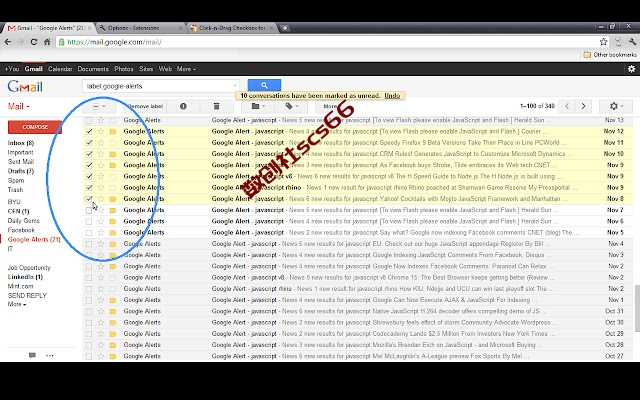Open the select-all checkbox dropdown

click(99, 106)
